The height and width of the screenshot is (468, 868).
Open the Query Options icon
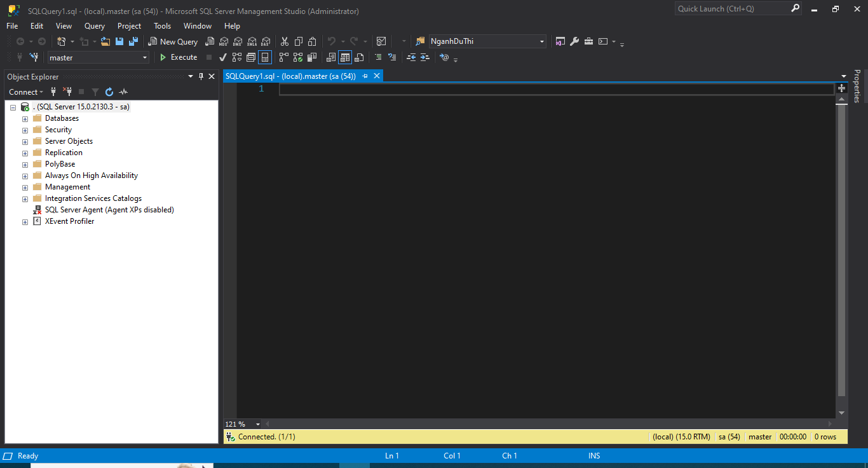[251, 57]
